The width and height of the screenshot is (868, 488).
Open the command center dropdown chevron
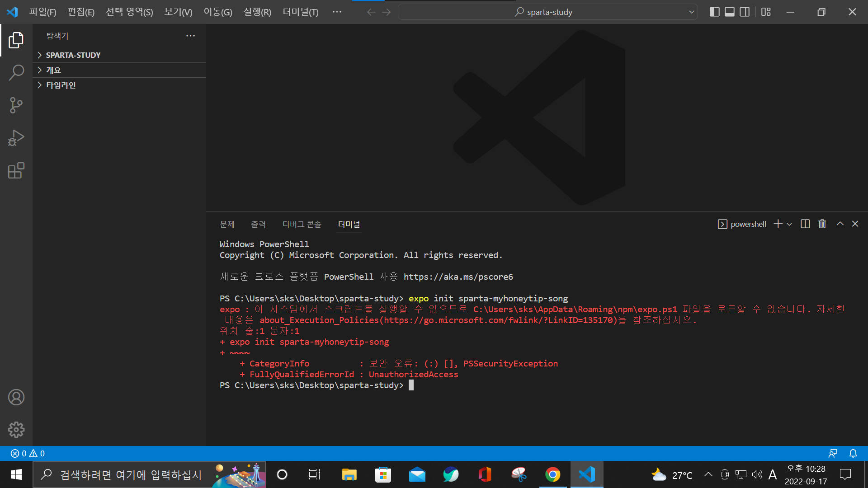tap(692, 12)
